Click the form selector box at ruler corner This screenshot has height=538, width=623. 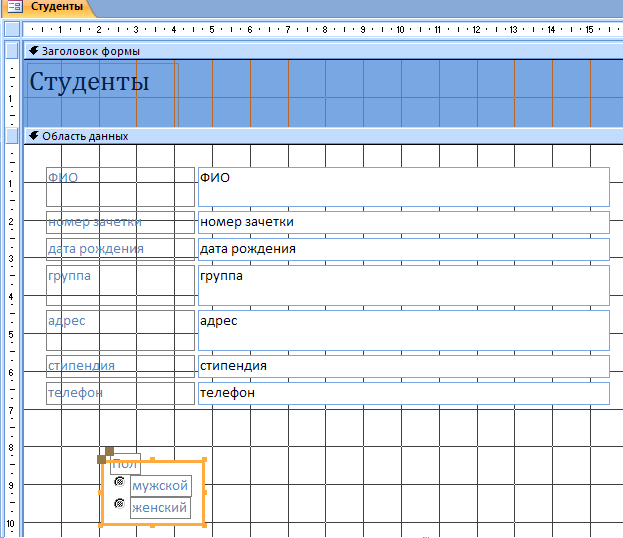12,29
